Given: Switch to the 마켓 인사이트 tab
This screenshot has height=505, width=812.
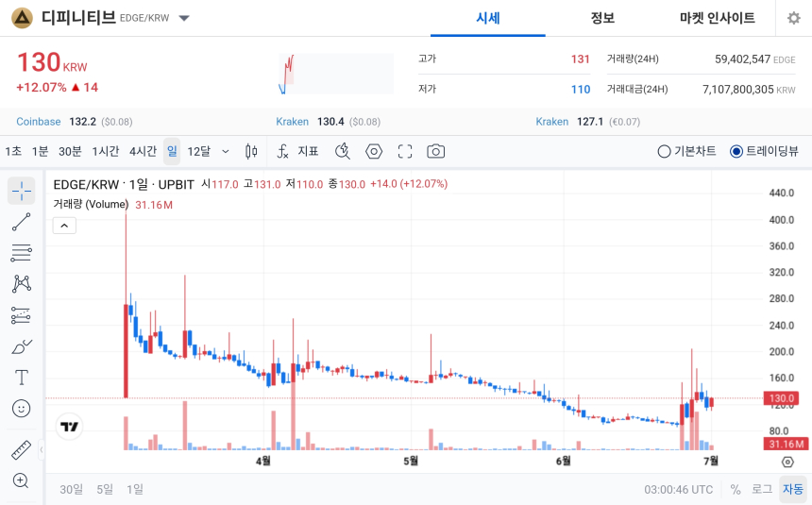Looking at the screenshot, I should pyautogui.click(x=718, y=19).
